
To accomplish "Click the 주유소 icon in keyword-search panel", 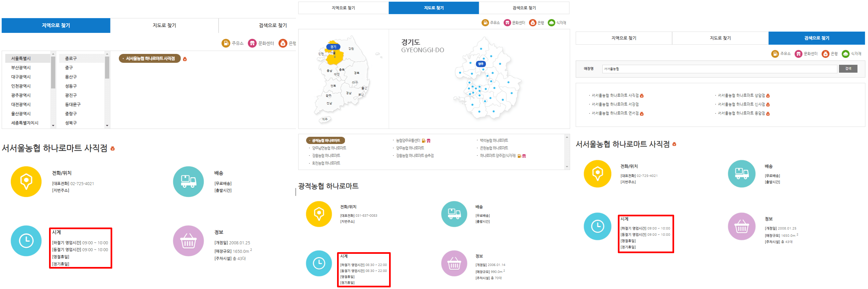I will (775, 54).
